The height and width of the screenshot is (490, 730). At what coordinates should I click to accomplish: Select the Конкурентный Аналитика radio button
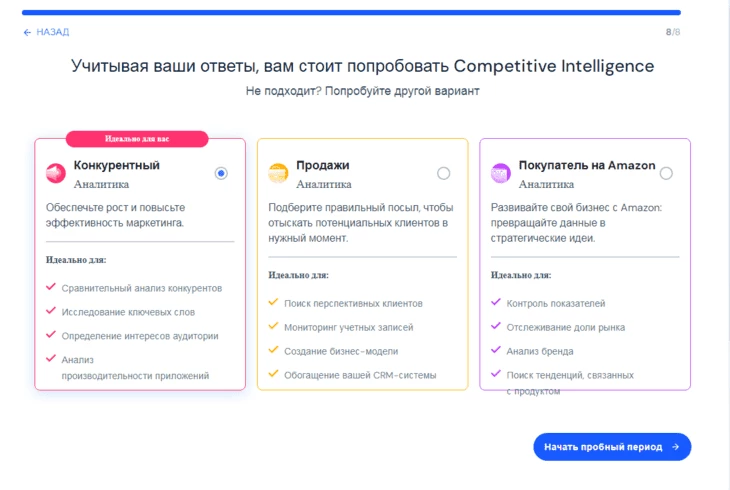tap(221, 173)
